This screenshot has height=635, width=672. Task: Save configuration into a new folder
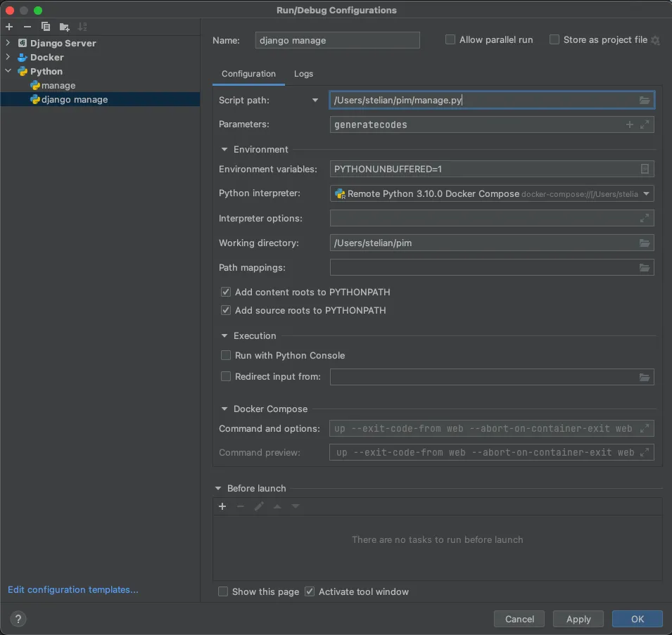pos(64,27)
